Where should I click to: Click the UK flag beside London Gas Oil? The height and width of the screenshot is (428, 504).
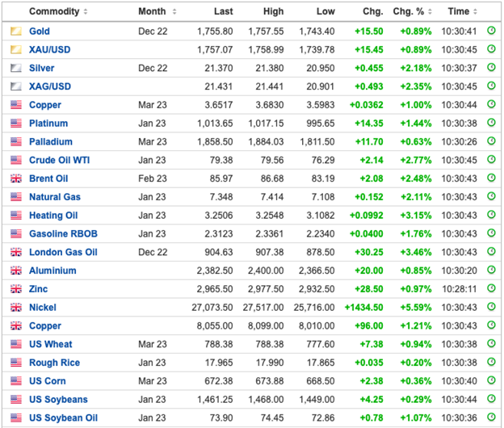point(16,252)
